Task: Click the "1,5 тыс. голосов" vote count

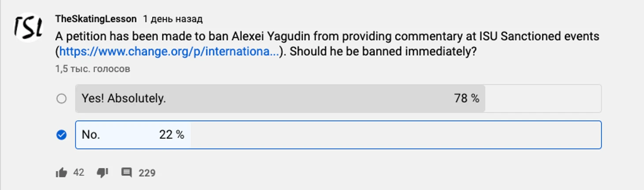Action: pyautogui.click(x=93, y=69)
